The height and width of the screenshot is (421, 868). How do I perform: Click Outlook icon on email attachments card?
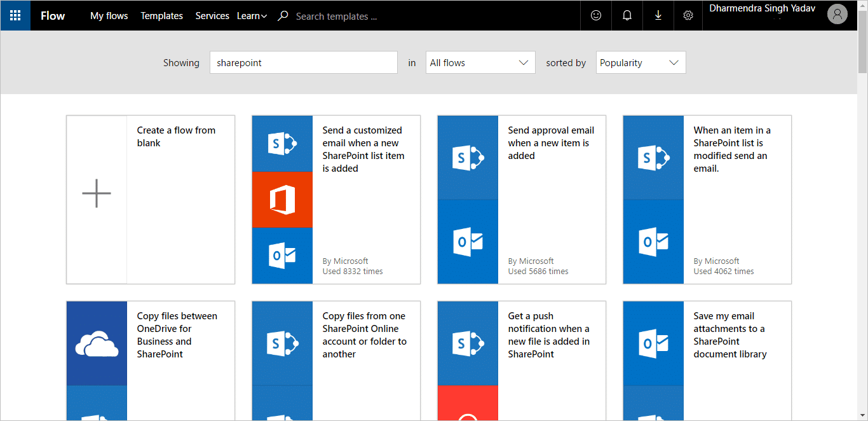coord(653,343)
